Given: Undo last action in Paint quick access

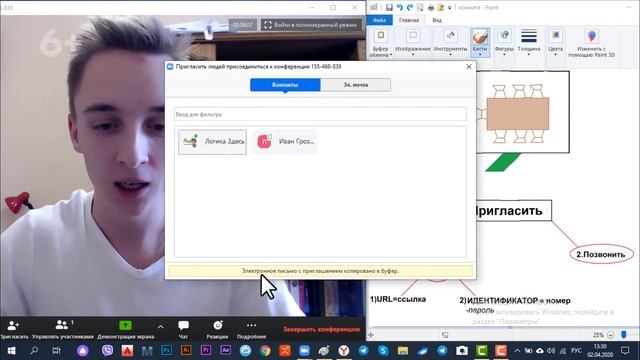Looking at the screenshot, I should pyautogui.click(x=400, y=7).
